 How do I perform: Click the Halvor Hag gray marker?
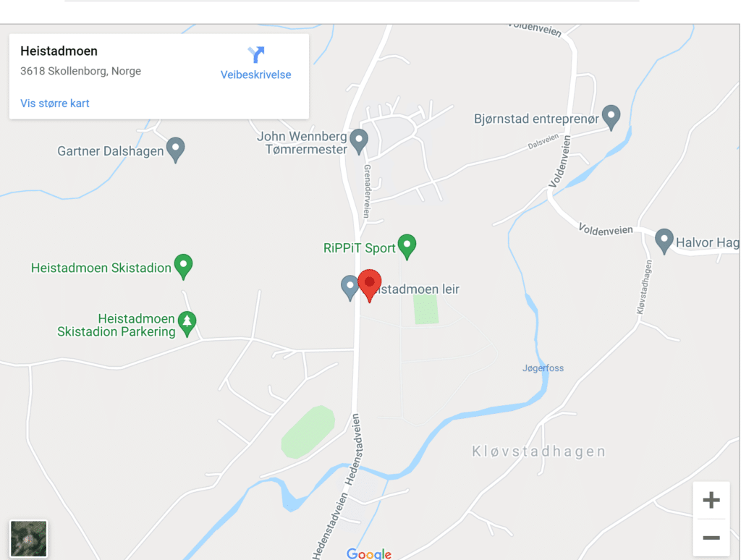point(664,242)
